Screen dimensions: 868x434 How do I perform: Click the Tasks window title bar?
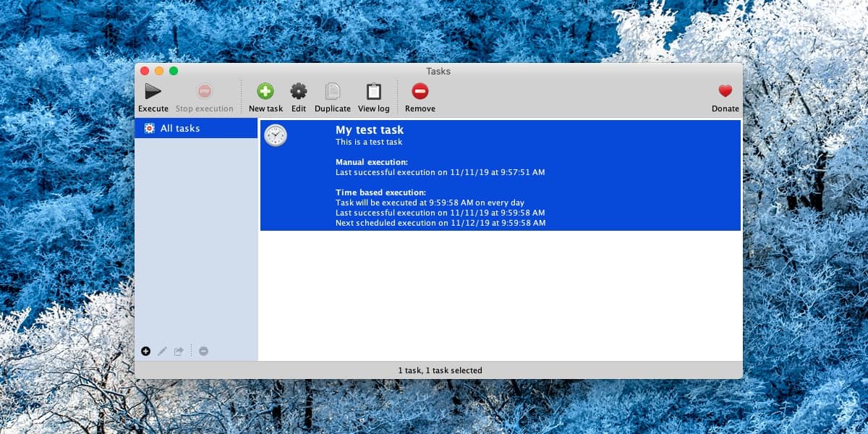pyautogui.click(x=438, y=71)
